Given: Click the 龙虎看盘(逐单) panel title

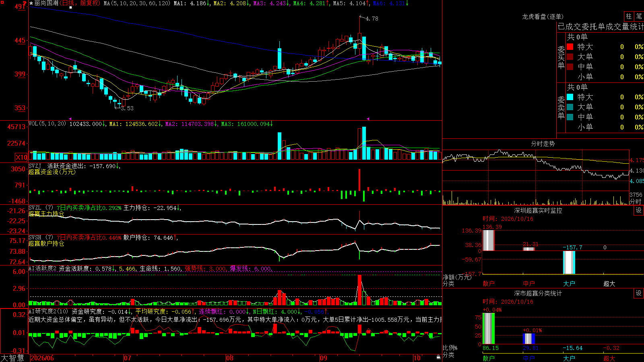Looking at the screenshot, I should [x=543, y=16].
